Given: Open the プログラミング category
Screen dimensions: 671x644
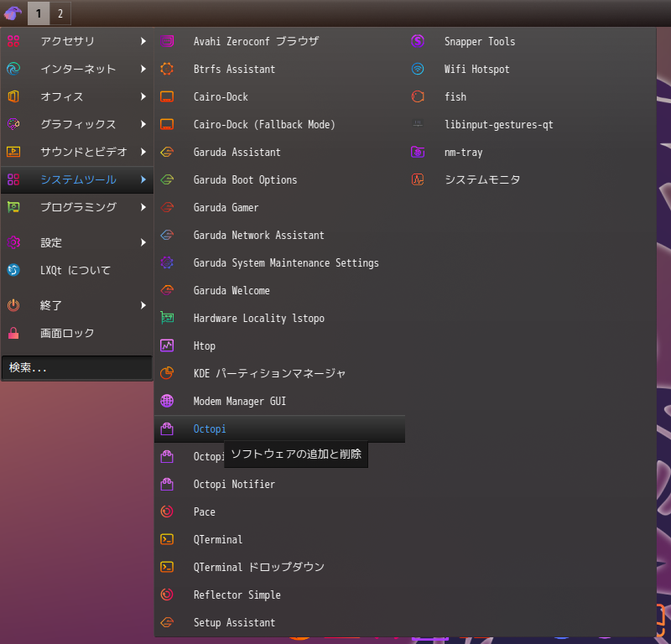Looking at the screenshot, I should coord(77,207).
